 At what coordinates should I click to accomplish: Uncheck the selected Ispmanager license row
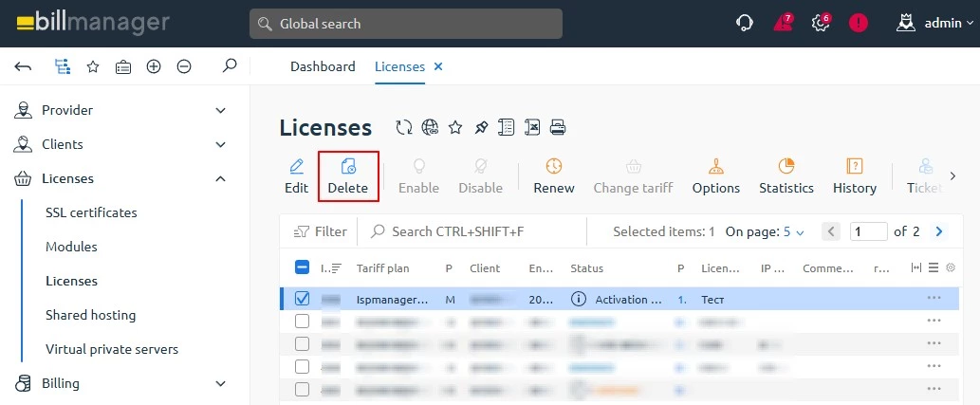(302, 299)
